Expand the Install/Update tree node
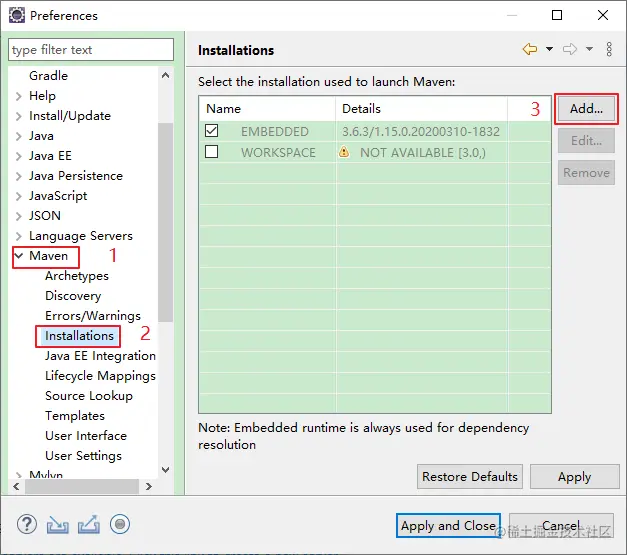The height and width of the screenshot is (555, 627). pos(18,116)
